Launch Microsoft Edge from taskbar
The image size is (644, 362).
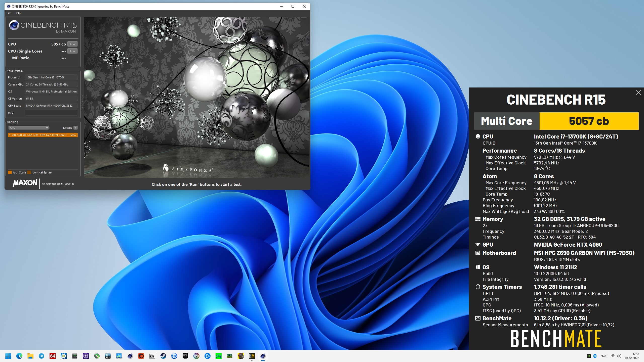(x=19, y=356)
